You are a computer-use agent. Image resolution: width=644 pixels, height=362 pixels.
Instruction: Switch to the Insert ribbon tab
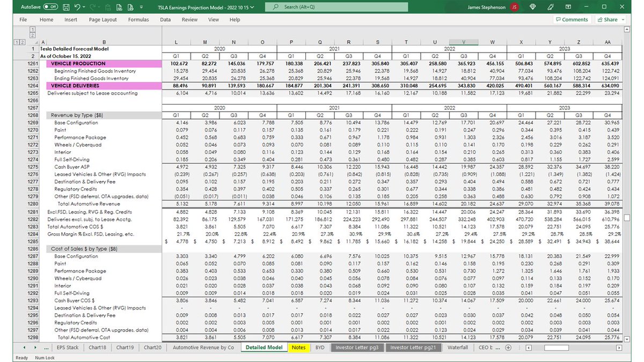pyautogui.click(x=71, y=20)
